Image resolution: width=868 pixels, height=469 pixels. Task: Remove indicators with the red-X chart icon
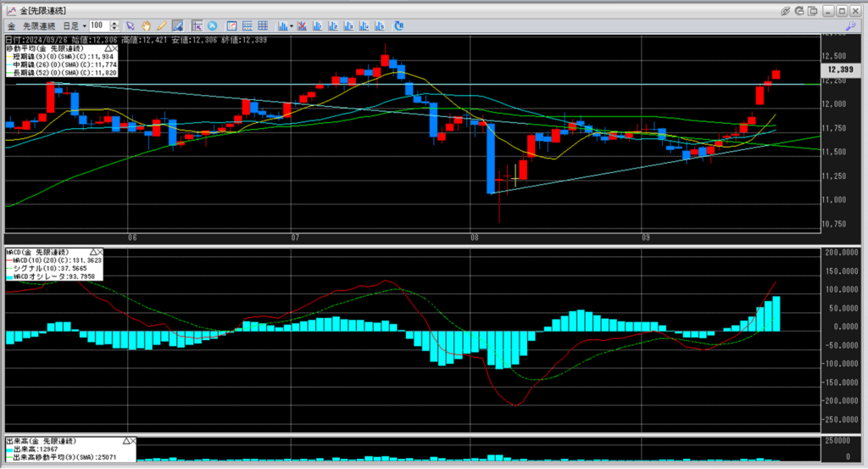coord(302,26)
